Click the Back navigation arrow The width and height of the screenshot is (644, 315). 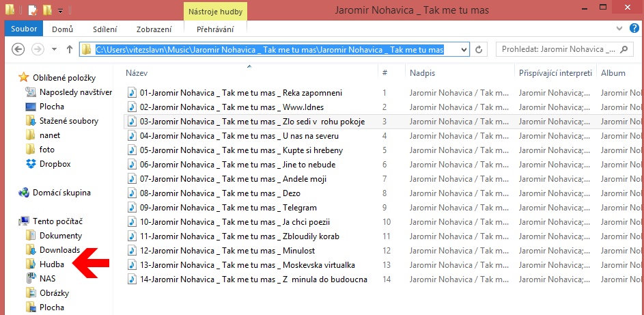pos(18,49)
